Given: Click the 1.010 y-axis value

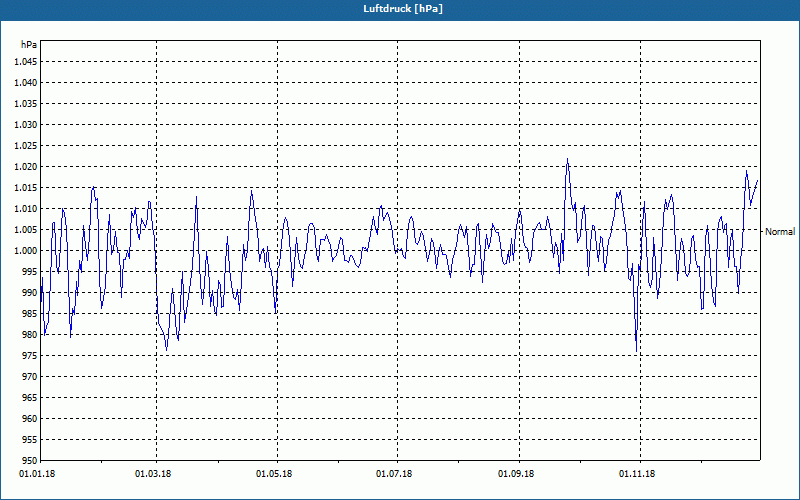Looking at the screenshot, I should (x=26, y=209).
